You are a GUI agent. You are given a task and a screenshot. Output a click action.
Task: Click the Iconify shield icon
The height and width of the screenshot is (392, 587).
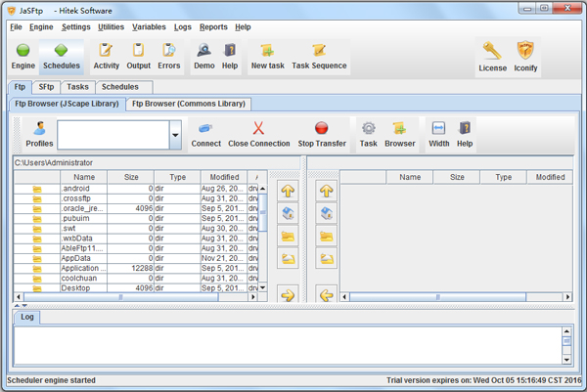(x=525, y=51)
